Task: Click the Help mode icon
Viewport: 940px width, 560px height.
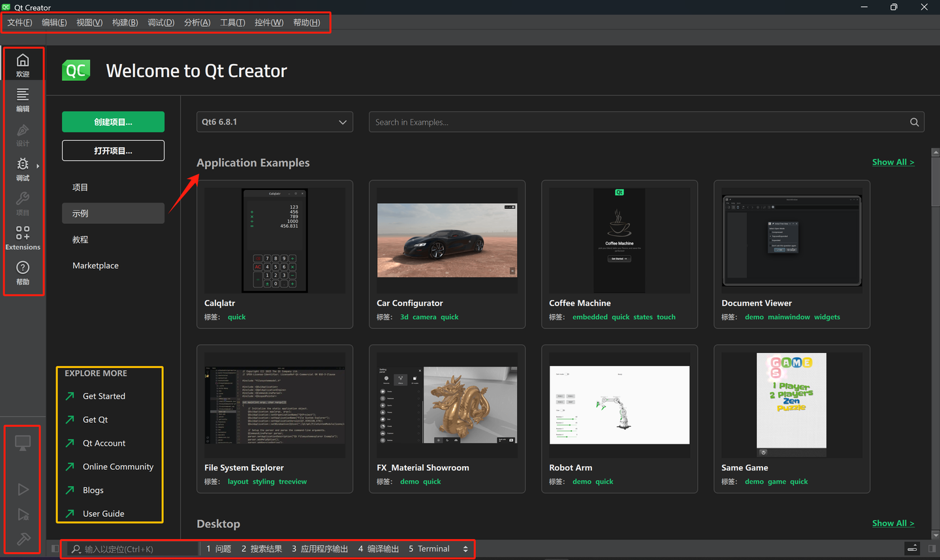Action: coord(23,272)
